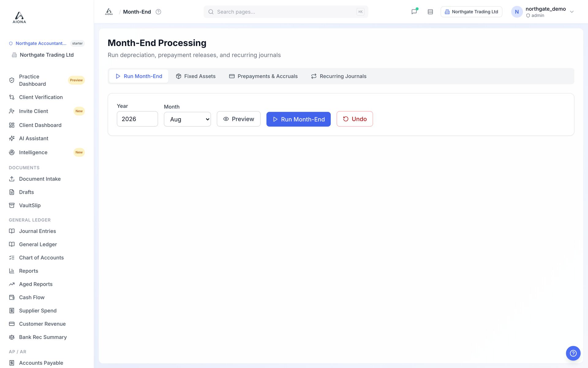Click the Practice Dashboard shield icon

12,80
